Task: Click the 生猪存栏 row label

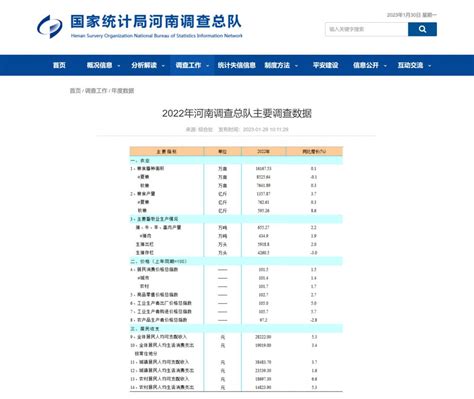Action: 145,253
